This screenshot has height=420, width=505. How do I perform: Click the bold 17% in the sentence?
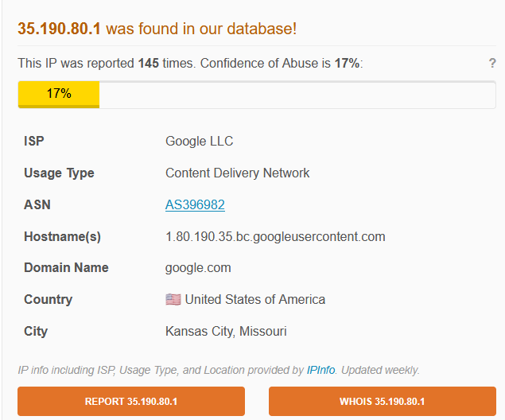(347, 64)
